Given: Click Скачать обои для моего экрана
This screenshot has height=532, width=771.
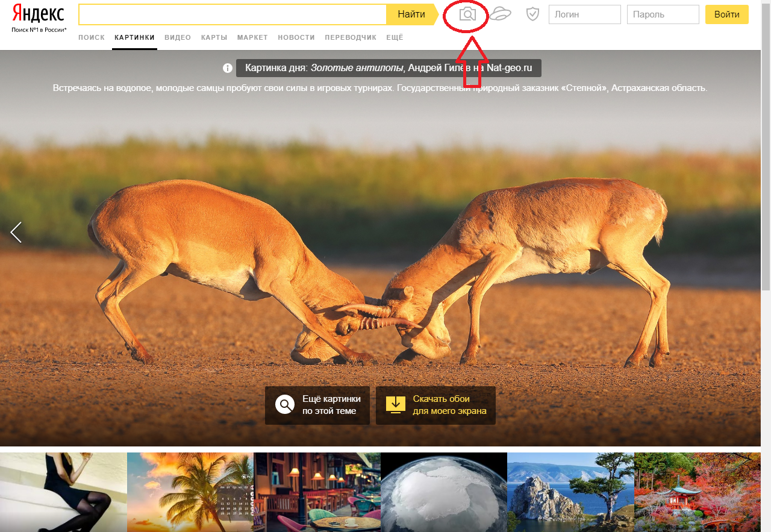Looking at the screenshot, I should [435, 405].
